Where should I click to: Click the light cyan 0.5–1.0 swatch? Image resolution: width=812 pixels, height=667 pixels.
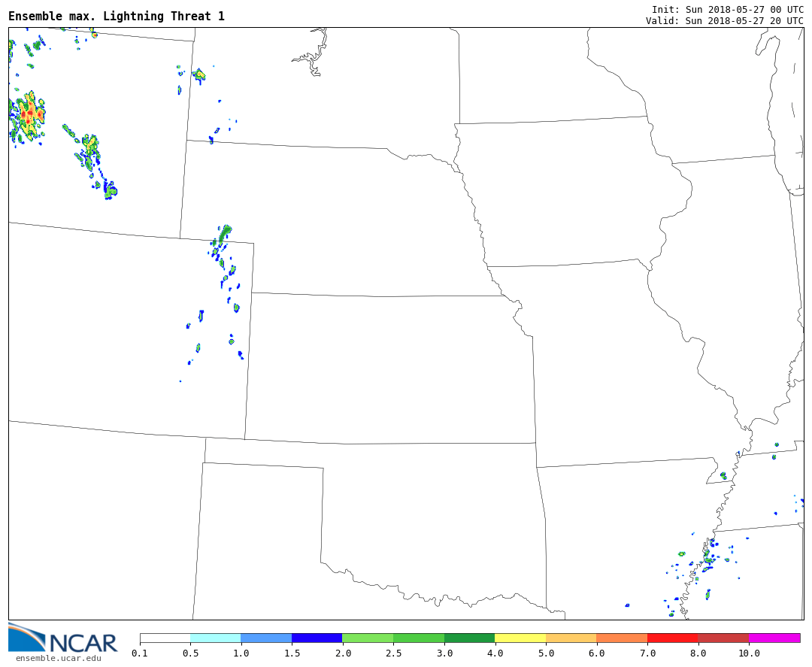[x=215, y=638]
